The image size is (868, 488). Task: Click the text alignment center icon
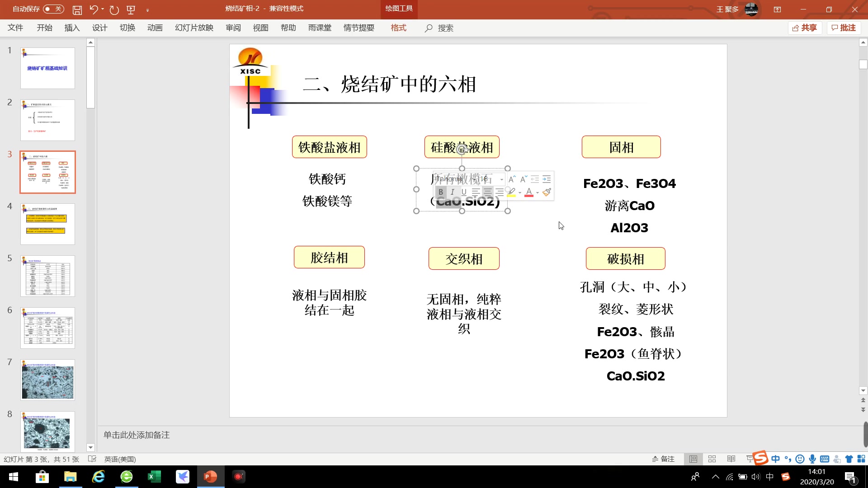click(x=486, y=192)
